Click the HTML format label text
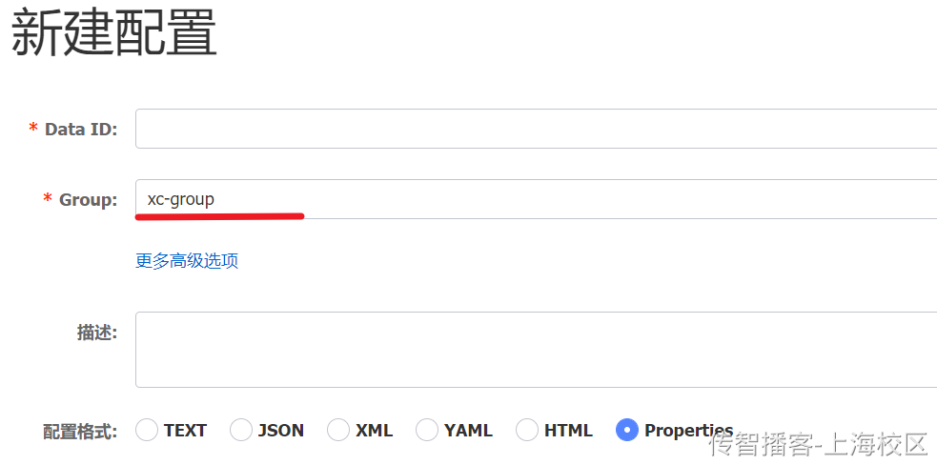The width and height of the screenshot is (937, 465). click(568, 430)
